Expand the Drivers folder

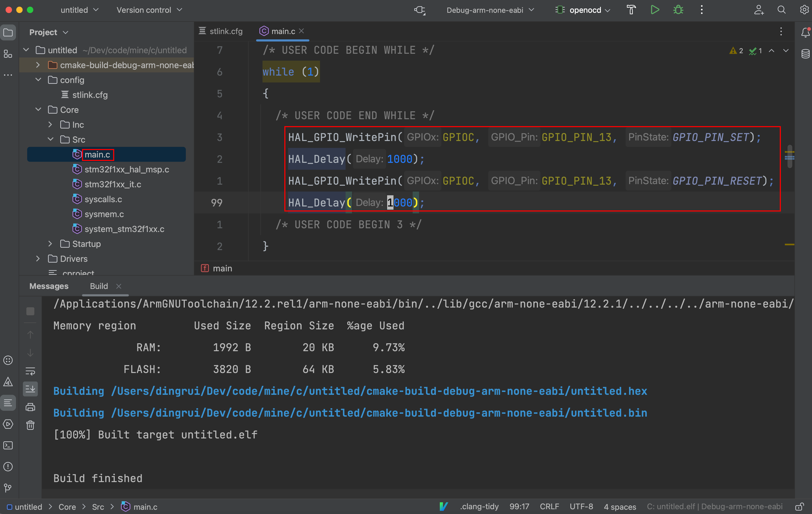pos(38,259)
